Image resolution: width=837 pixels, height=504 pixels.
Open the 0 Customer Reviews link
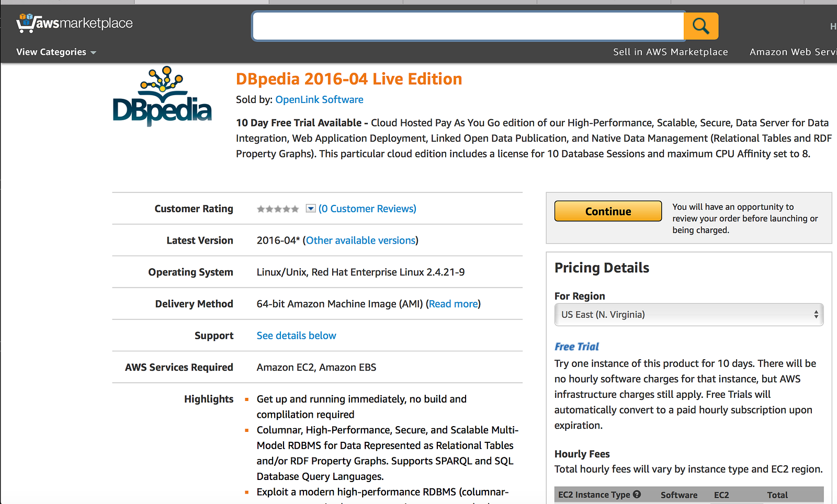click(367, 209)
